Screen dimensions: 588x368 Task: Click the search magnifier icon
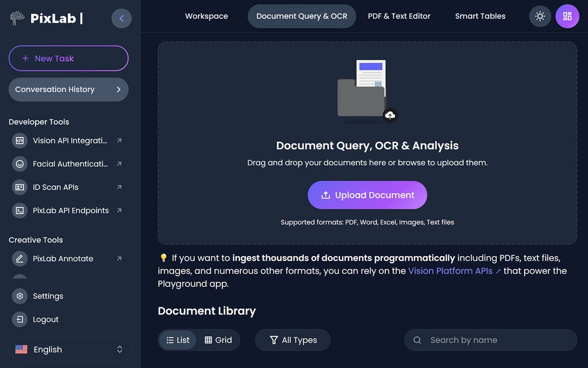pyautogui.click(x=417, y=340)
